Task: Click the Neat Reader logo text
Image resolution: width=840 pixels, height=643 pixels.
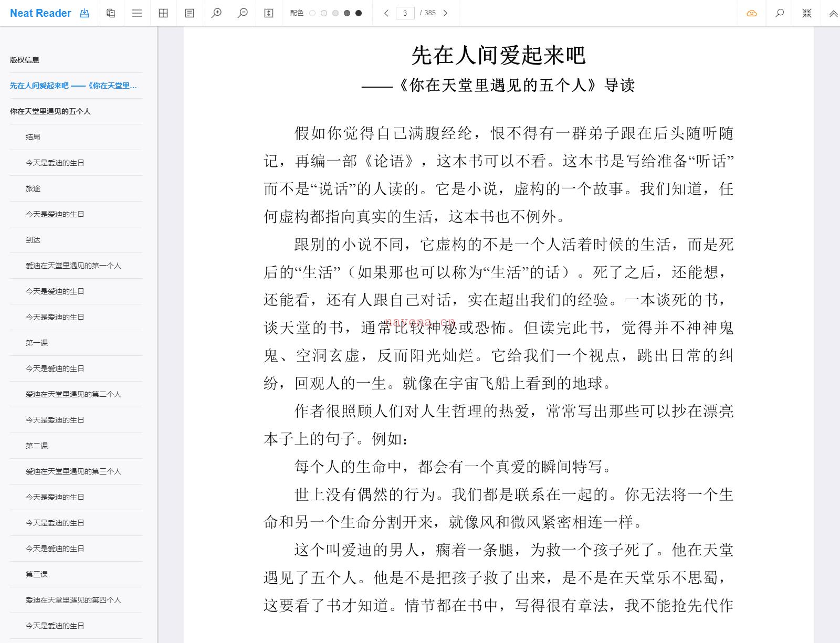Action: click(x=40, y=13)
